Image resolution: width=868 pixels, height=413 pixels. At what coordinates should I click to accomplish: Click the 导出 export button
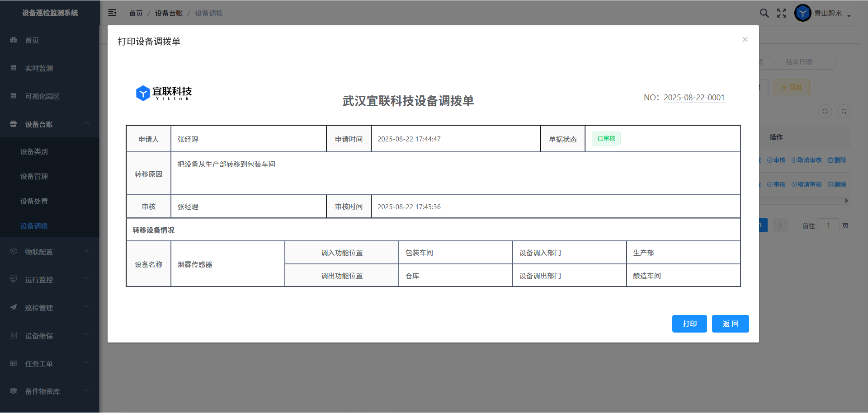coord(791,87)
